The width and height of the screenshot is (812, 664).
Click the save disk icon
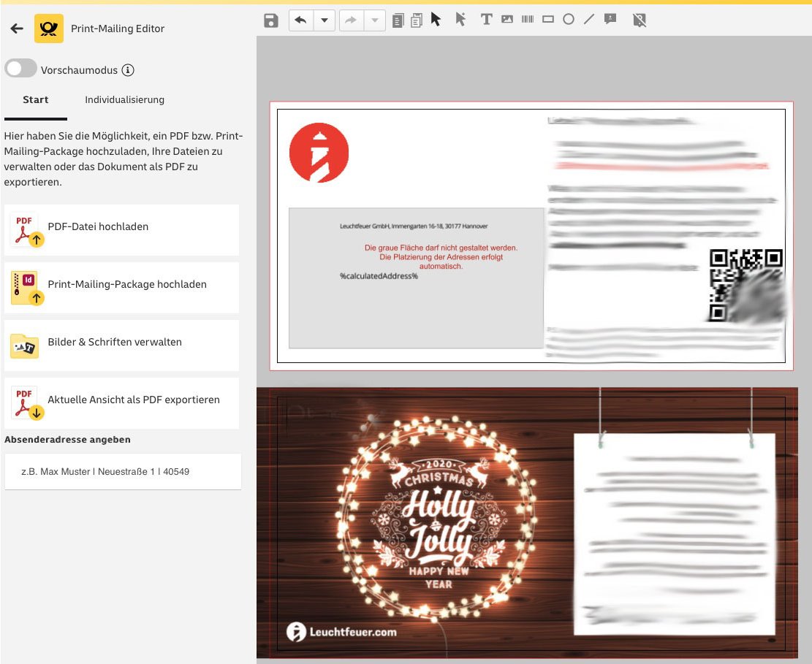click(x=271, y=20)
